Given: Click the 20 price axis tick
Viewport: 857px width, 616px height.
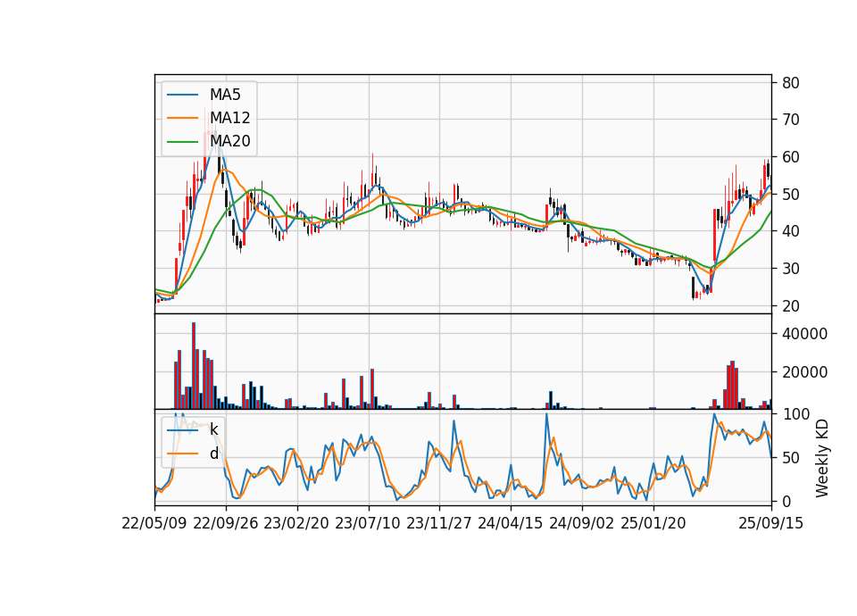Looking at the screenshot, I should (x=791, y=306).
